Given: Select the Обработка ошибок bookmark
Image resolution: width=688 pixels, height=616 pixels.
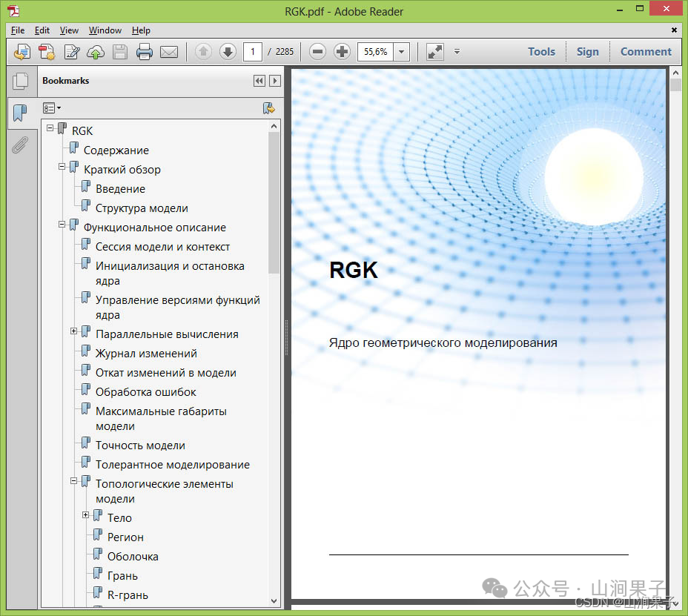Looking at the screenshot, I should pos(145,392).
